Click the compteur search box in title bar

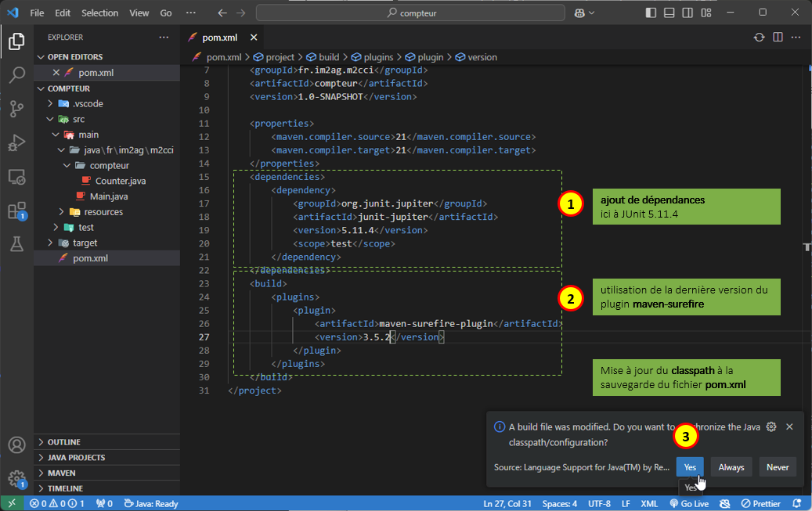(410, 13)
